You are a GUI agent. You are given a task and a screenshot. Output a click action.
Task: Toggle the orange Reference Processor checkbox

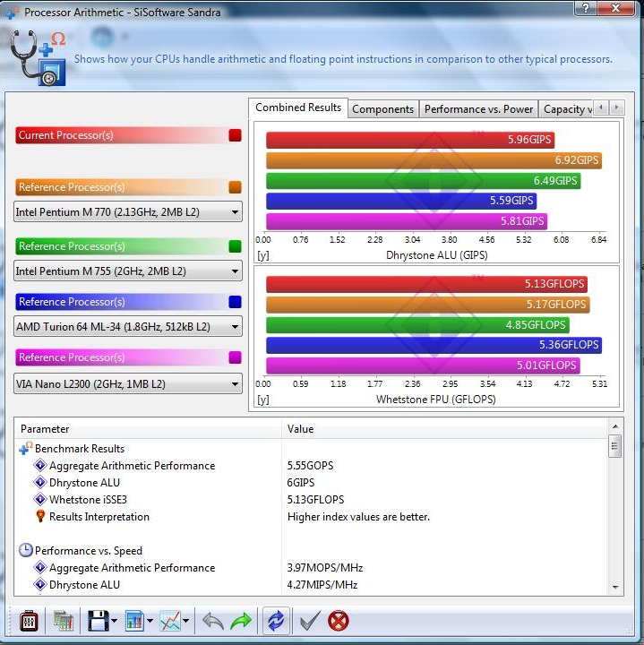point(235,187)
